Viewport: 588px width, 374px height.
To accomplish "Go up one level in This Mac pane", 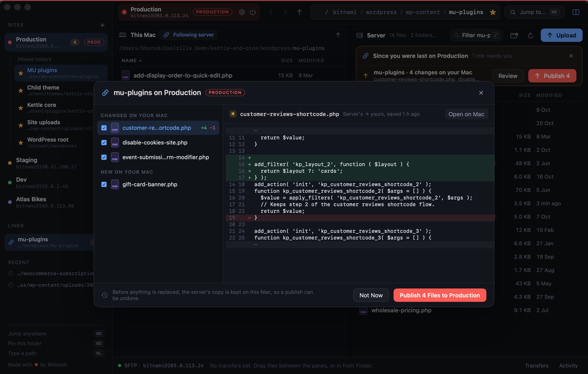I will click(x=338, y=35).
